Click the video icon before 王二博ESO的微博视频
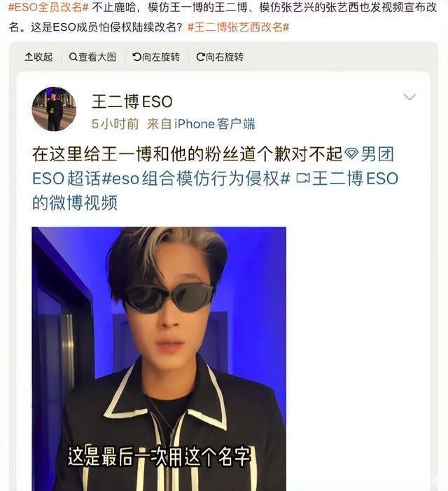Viewport: 448px width, 491px height. pos(302,179)
